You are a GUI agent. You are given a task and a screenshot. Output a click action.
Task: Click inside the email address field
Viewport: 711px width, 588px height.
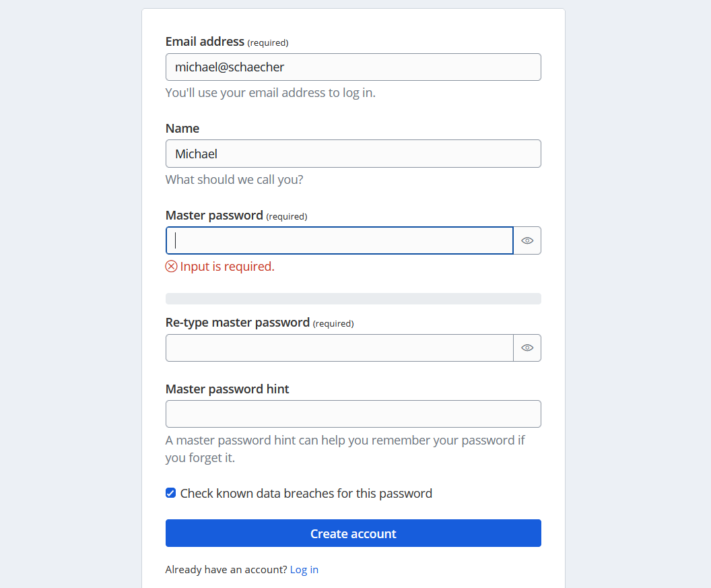(x=353, y=67)
